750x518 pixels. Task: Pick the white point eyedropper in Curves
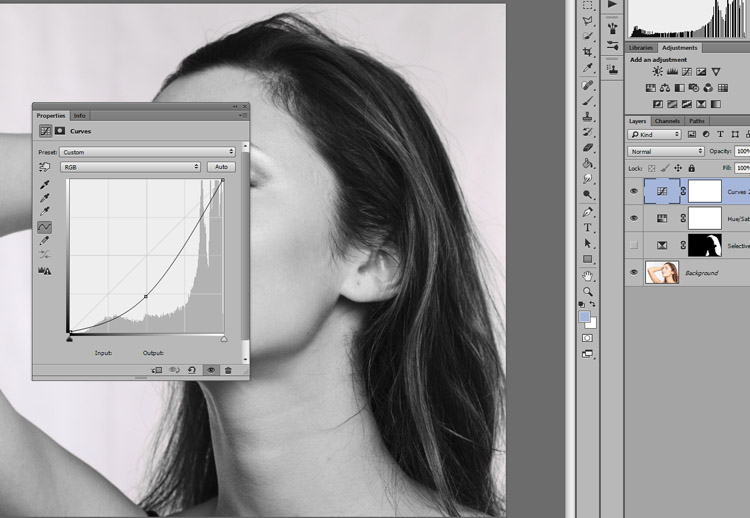tap(44, 211)
